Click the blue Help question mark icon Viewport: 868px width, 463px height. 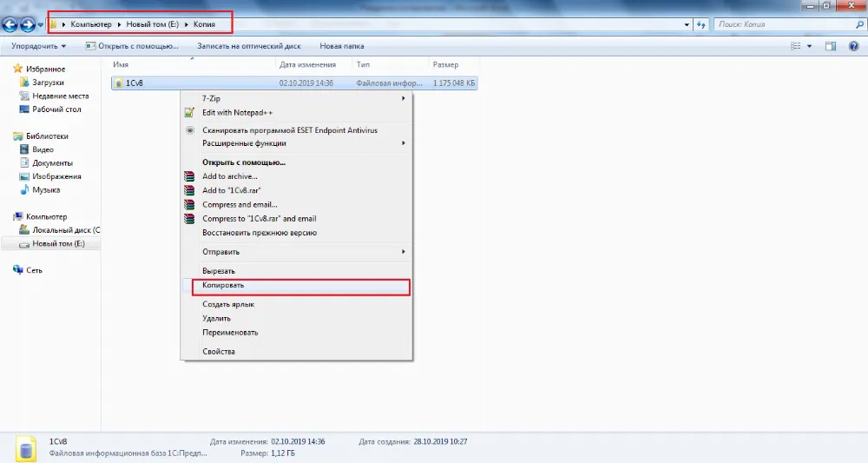pos(853,46)
